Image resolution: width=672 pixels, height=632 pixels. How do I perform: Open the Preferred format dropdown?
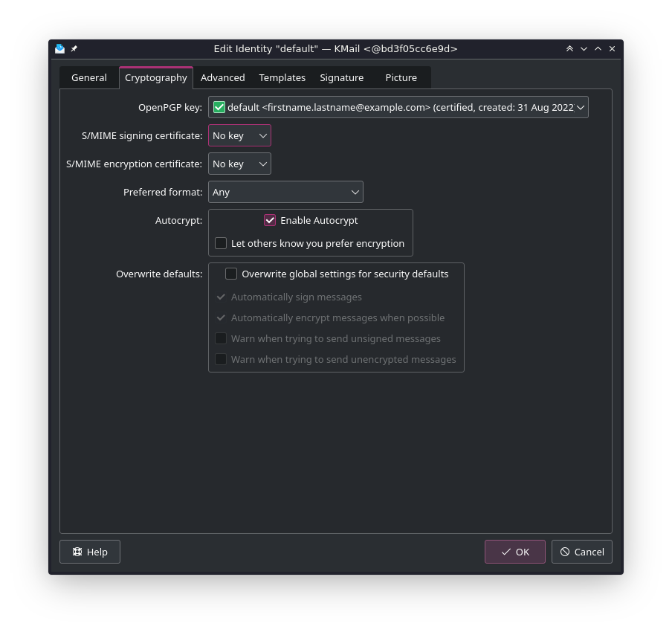point(285,192)
